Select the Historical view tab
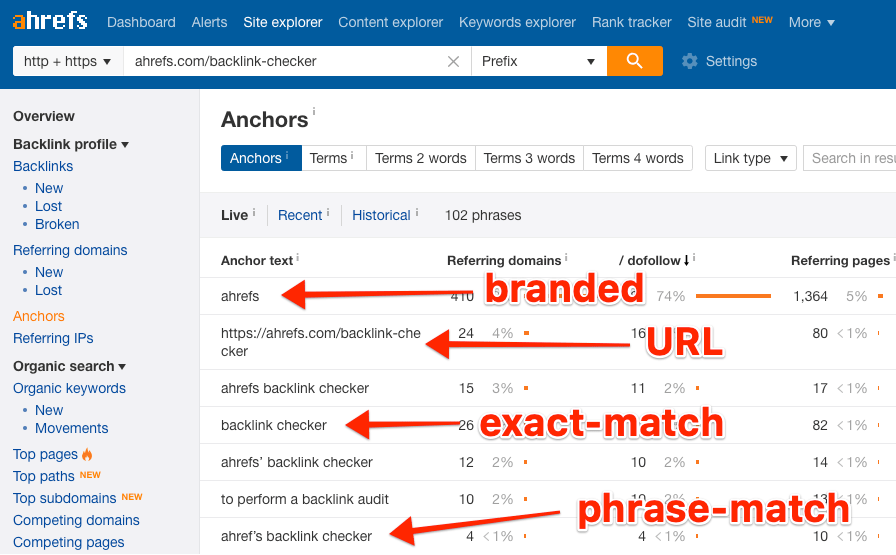This screenshot has width=896, height=555. coord(381,215)
